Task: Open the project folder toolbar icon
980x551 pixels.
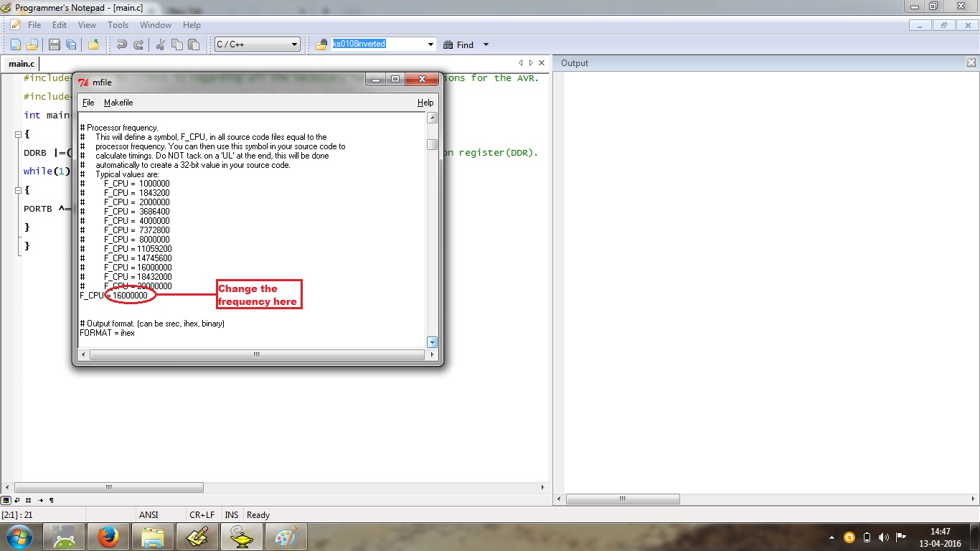Action: pyautogui.click(x=93, y=44)
